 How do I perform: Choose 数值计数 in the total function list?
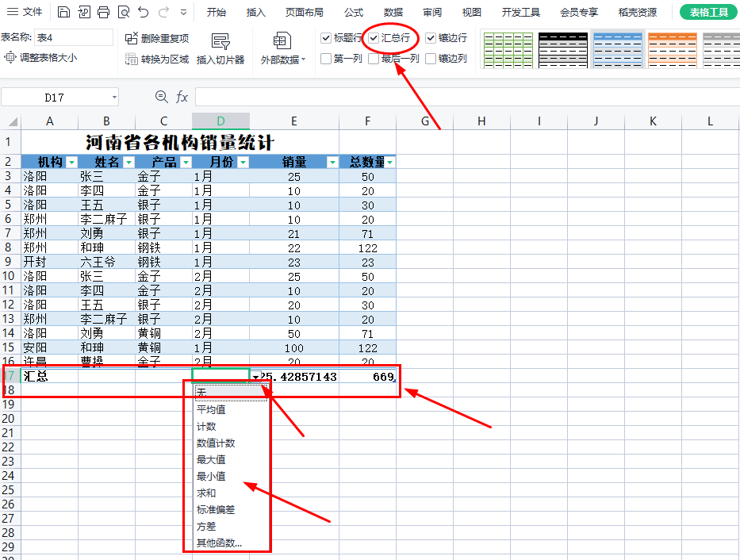[x=232, y=443]
